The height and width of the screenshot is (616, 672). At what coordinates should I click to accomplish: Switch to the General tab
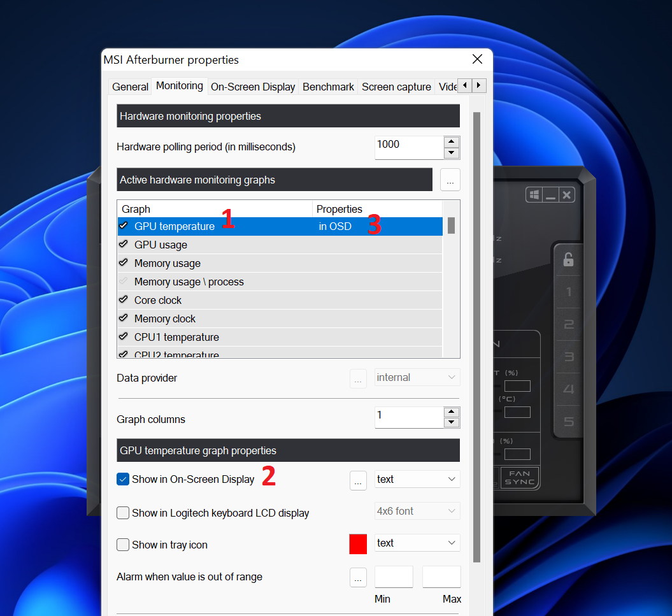131,87
